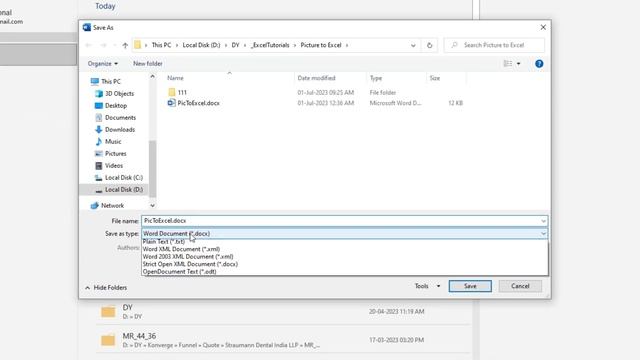Click This PC in the address path
640x360 pixels.
[161, 45]
